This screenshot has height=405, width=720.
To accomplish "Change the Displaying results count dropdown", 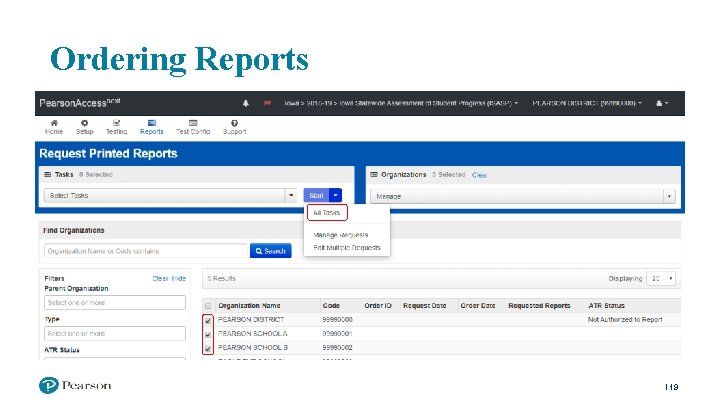I will pos(661,279).
